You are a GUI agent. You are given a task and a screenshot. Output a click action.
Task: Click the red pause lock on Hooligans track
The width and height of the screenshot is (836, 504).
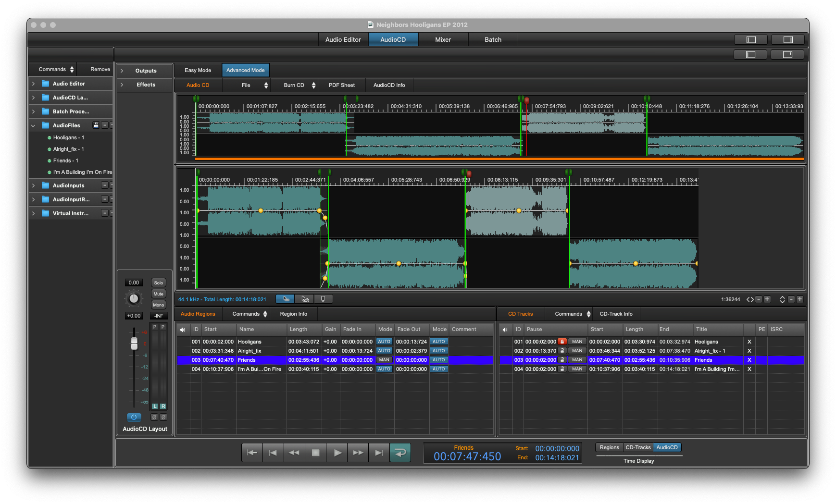[562, 342]
